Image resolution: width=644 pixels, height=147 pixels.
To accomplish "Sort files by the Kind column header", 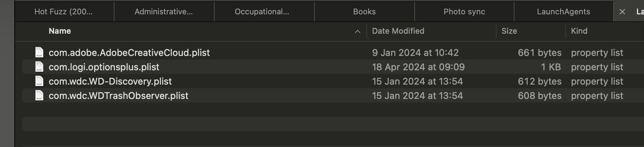I will coord(579,31).
